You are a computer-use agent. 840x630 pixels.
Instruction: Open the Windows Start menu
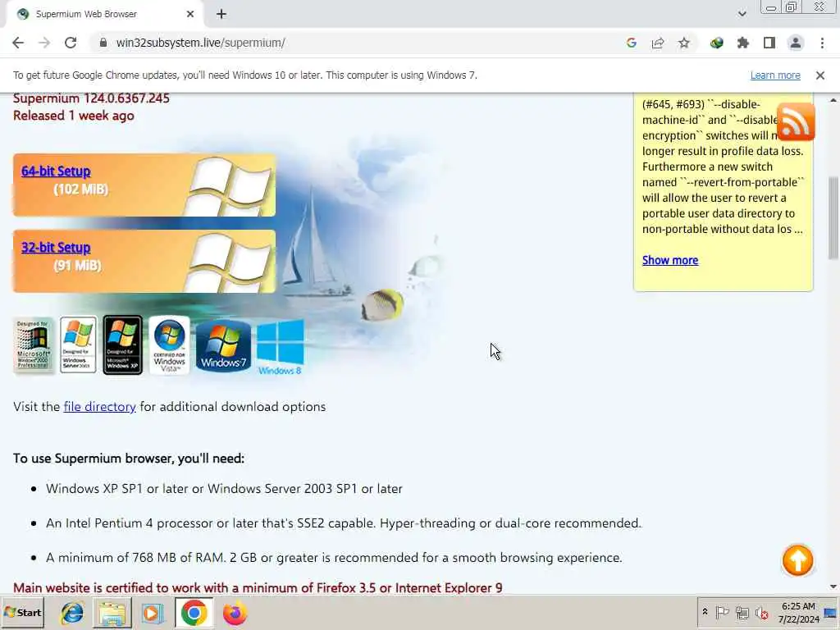(22, 612)
